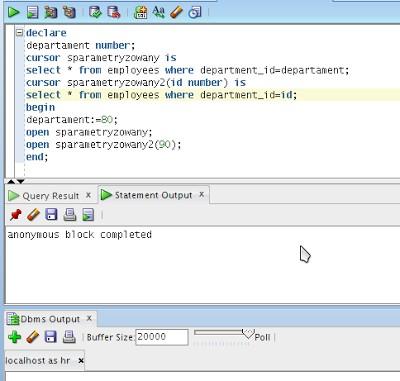This screenshot has height=381, width=400.
Task: Click the 'cursor sparametryzowany2(id number) is' line
Action: [x=136, y=82]
